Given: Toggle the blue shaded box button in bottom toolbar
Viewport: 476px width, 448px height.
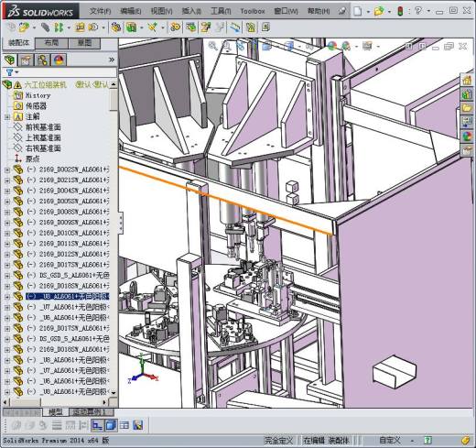Looking at the screenshot, I should (x=111, y=425).
